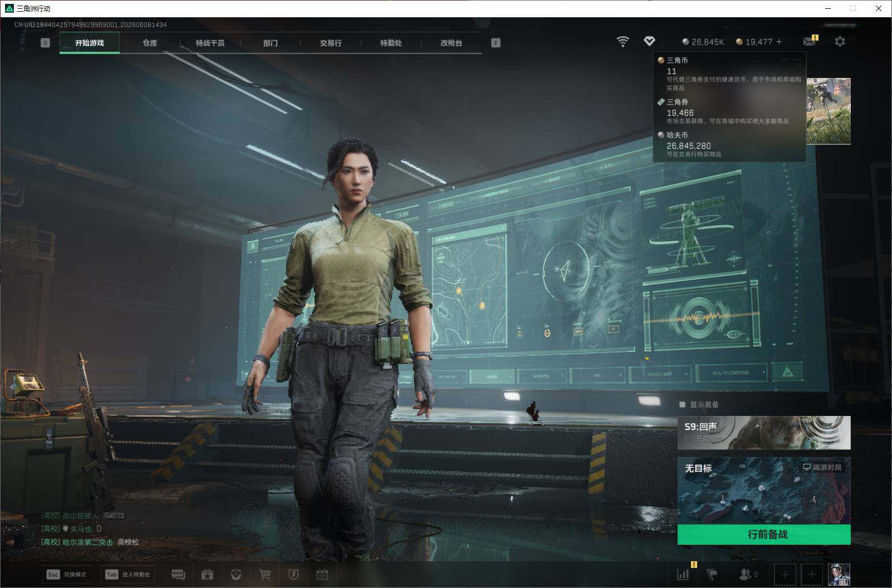Click the 19,477 三角币 balance
Screen dimensions: 892x588
click(x=754, y=42)
